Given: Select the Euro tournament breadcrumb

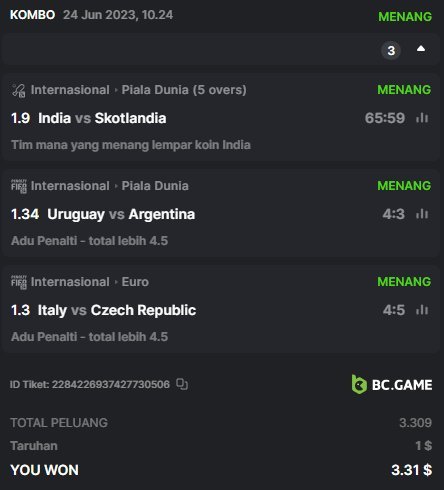Looking at the screenshot, I should pos(135,282).
